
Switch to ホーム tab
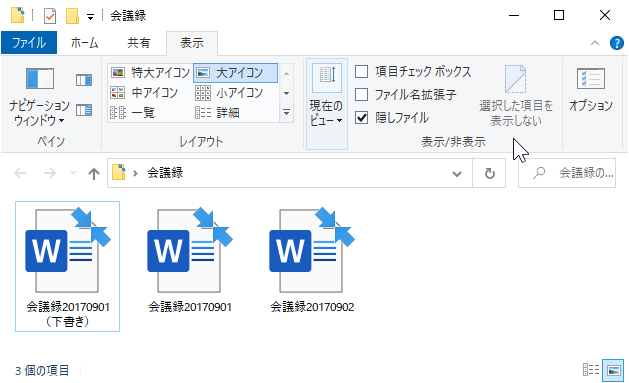point(84,43)
